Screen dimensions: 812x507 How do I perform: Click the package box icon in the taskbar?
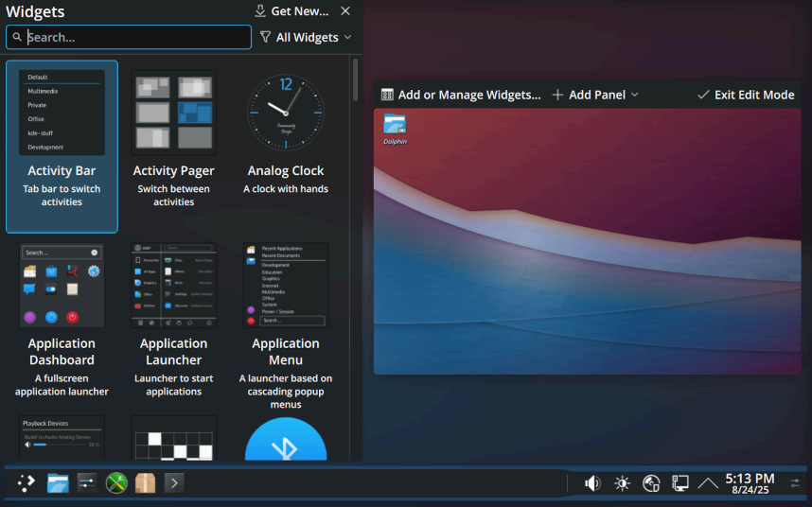click(x=145, y=483)
